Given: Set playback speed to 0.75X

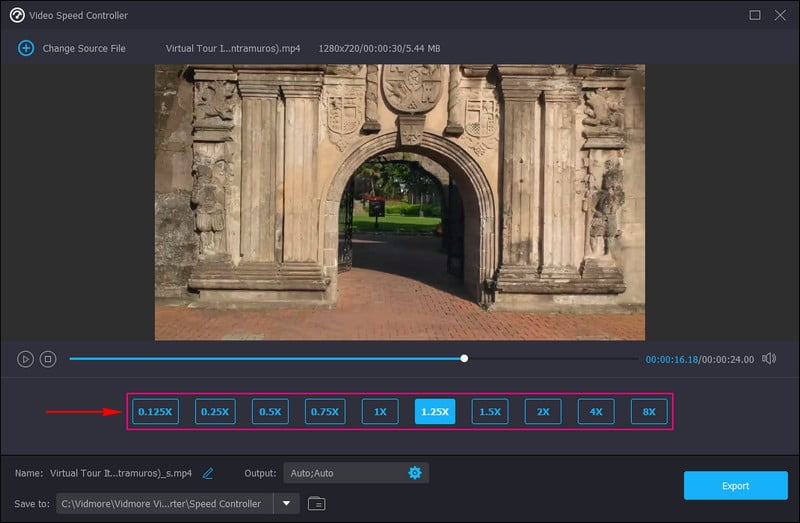Looking at the screenshot, I should tap(324, 411).
